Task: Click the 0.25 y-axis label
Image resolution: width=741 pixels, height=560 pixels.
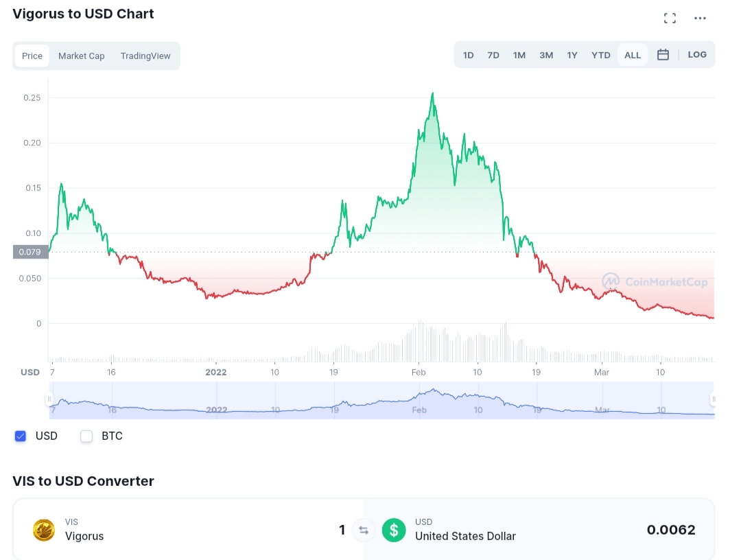Action: (x=32, y=98)
